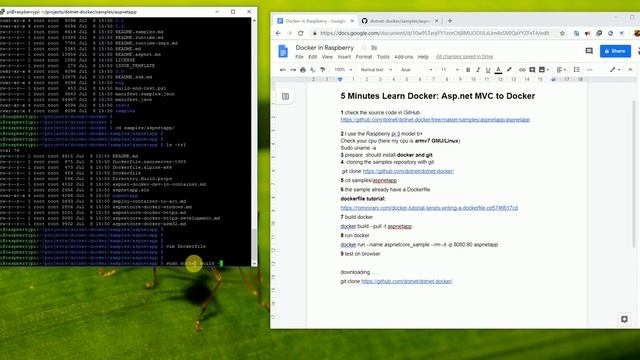Screen dimensions: 640x360
Task: Open the font size 11 dropdown
Action: (450, 70)
